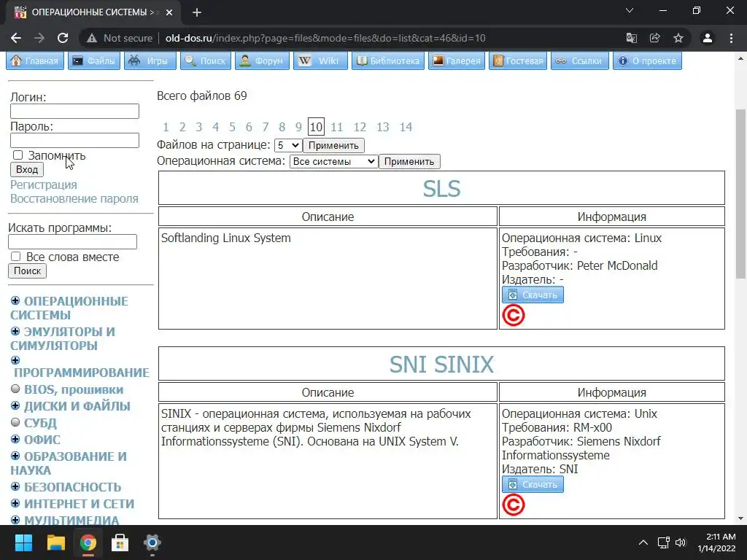Viewport: 747px width, 560px height.
Task: Click the page vertical scrollbar
Action: pyautogui.click(x=740, y=193)
